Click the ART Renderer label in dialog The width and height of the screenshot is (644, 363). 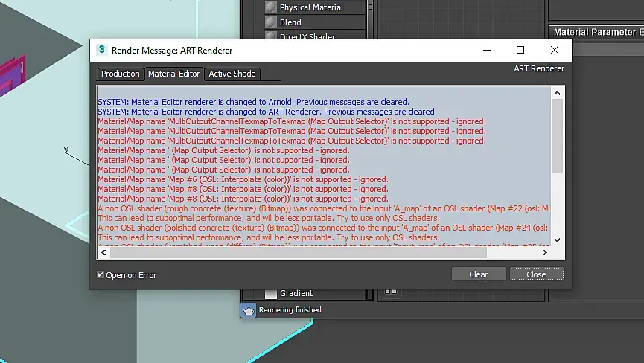click(x=539, y=68)
